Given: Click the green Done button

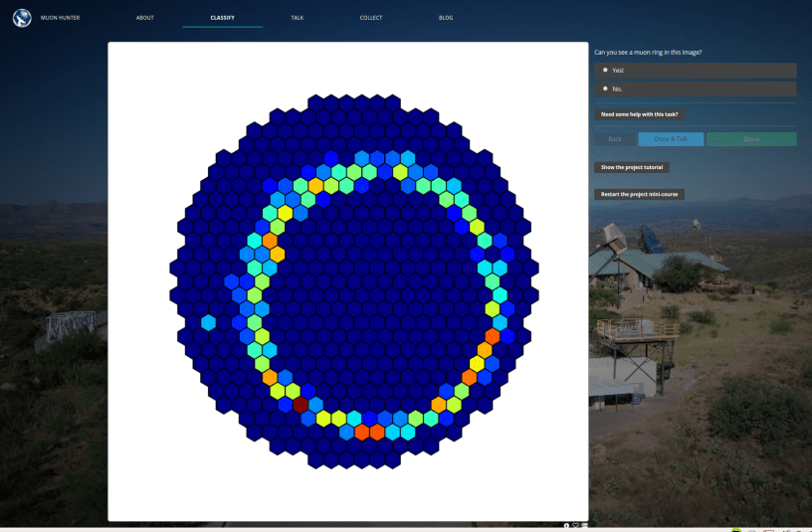Looking at the screenshot, I should pos(751,139).
